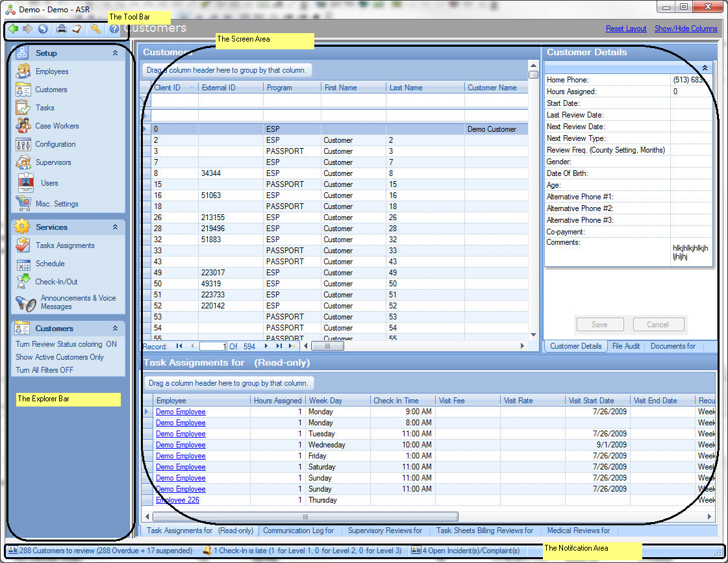
Task: Collapse the Setup section
Action: coord(115,53)
